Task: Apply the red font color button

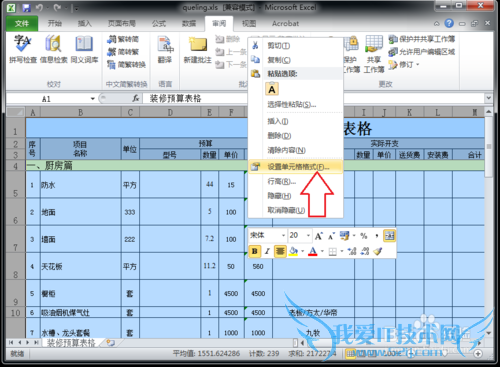Action: pyautogui.click(x=313, y=251)
